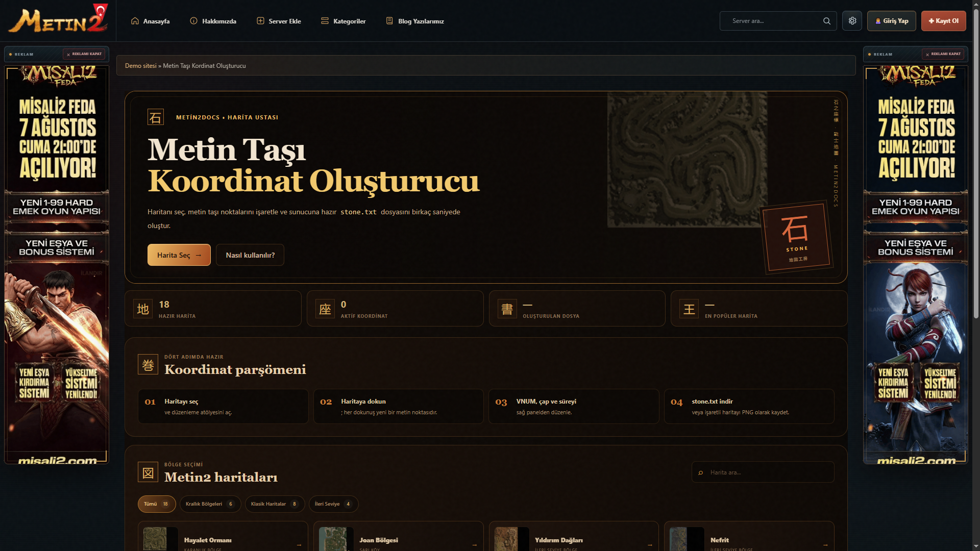Click step 04 stone.txt indir card

749,407
